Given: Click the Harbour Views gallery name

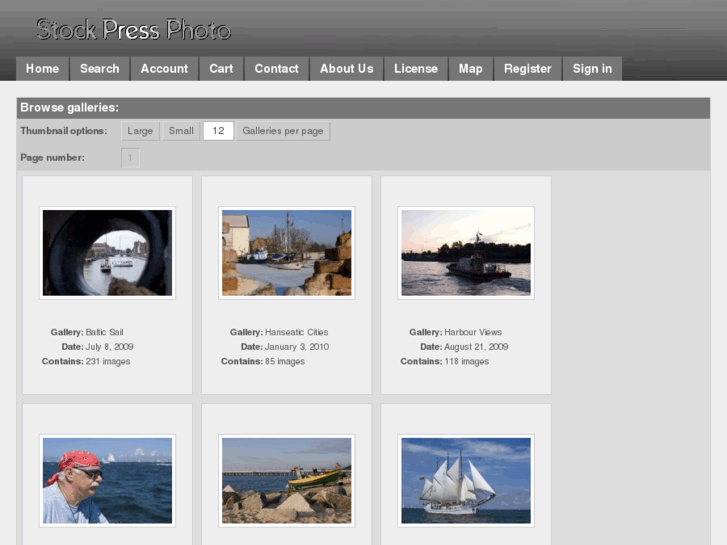Looking at the screenshot, I should tap(473, 332).
